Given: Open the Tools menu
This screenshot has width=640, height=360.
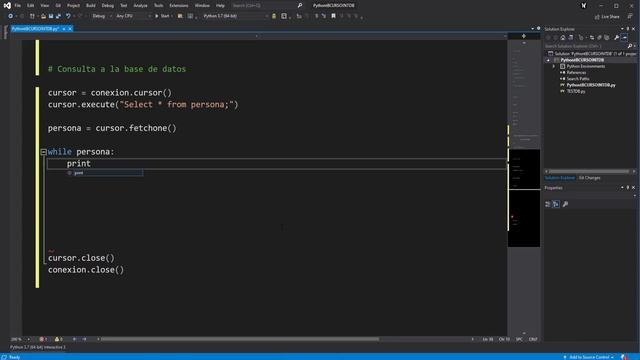Looking at the screenshot, I should tap(158, 6).
